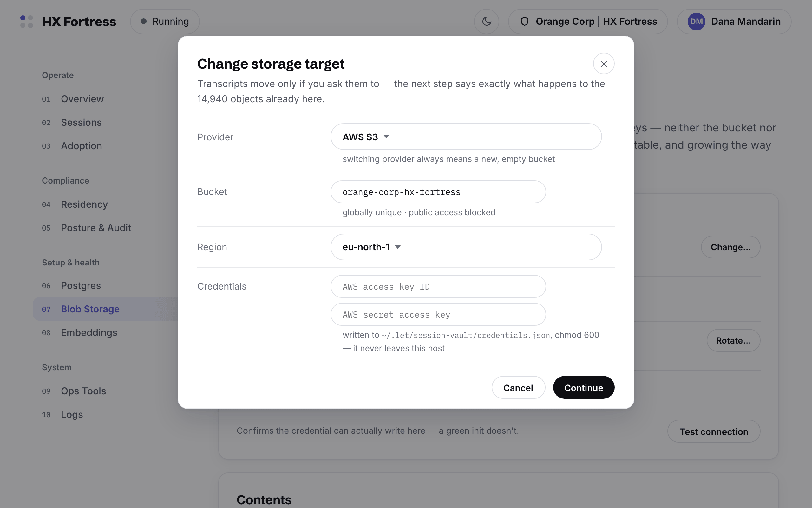This screenshot has width=812, height=508.
Task: Click the Rotate... button behind dialog
Action: pos(733,341)
